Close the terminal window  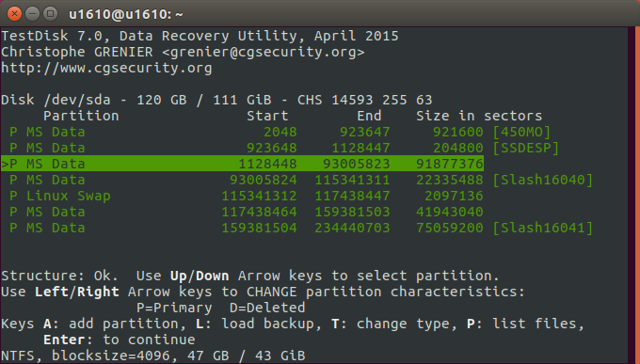point(14,14)
